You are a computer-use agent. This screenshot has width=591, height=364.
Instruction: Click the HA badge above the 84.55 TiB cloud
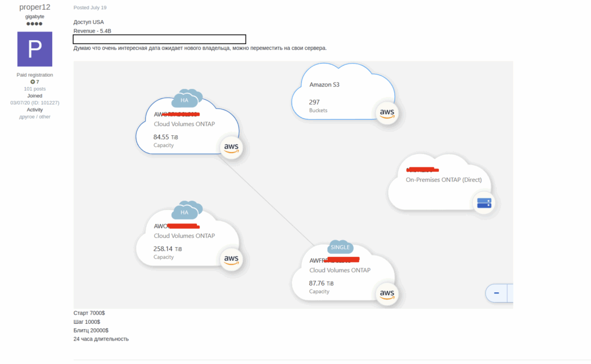click(185, 100)
